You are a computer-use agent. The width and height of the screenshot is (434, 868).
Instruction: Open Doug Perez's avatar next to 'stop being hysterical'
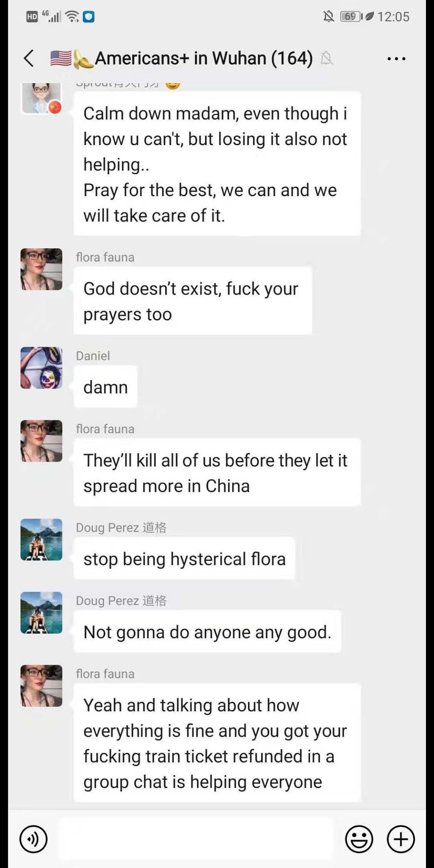pyautogui.click(x=41, y=540)
